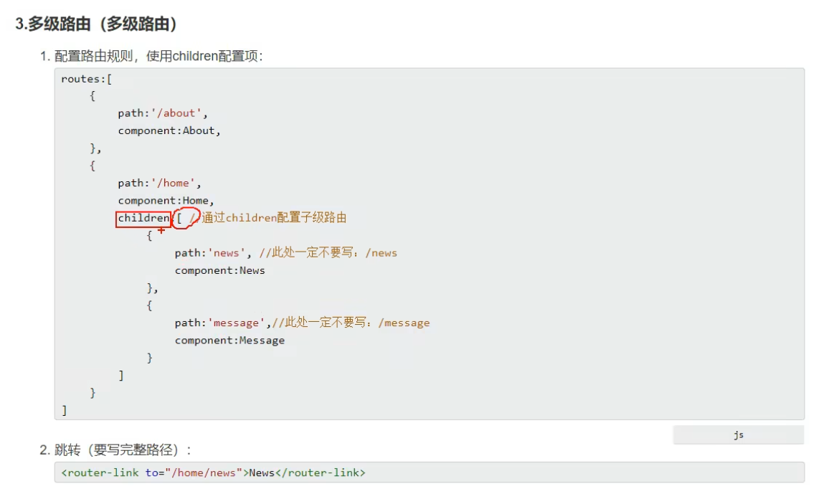Click the js language label field

739,434
